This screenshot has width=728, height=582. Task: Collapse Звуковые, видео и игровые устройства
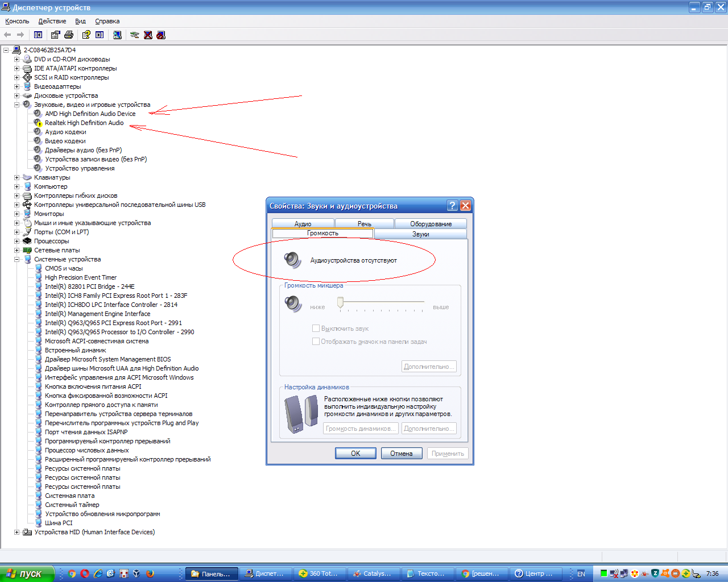[x=17, y=105]
